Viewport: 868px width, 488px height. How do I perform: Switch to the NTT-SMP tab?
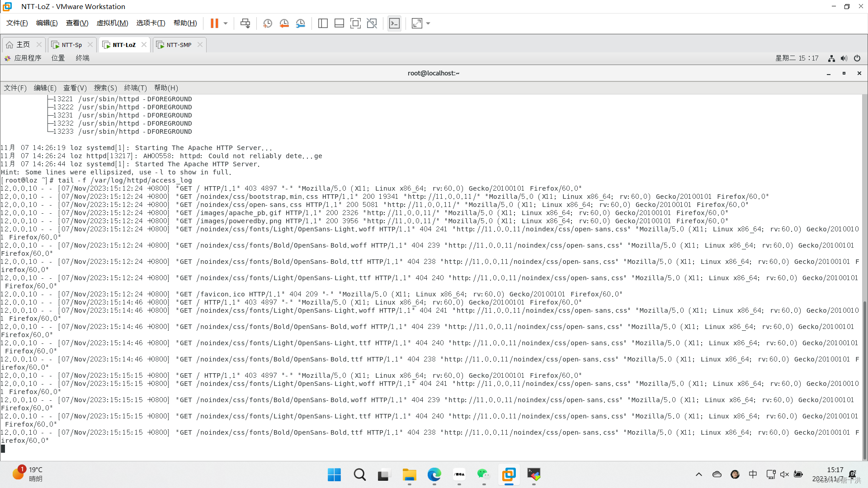click(x=179, y=45)
